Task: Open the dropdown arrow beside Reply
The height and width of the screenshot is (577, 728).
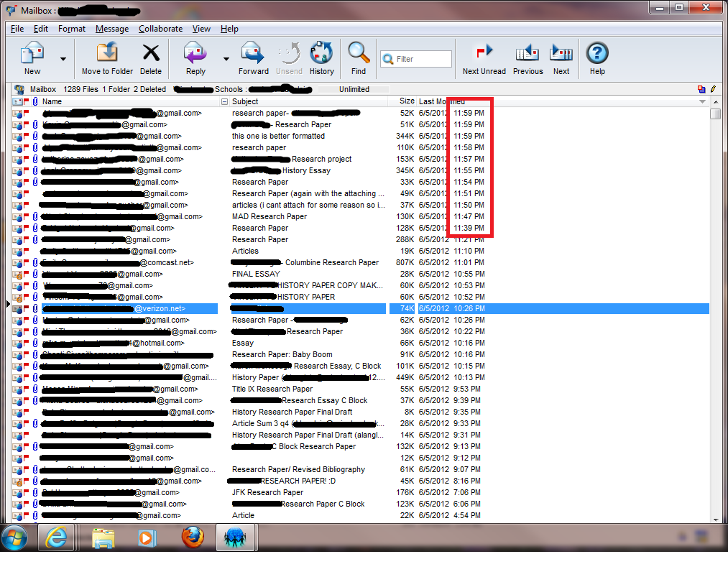Action: click(x=226, y=59)
